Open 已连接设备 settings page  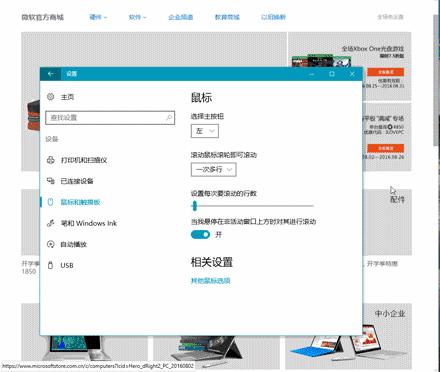click(77, 181)
